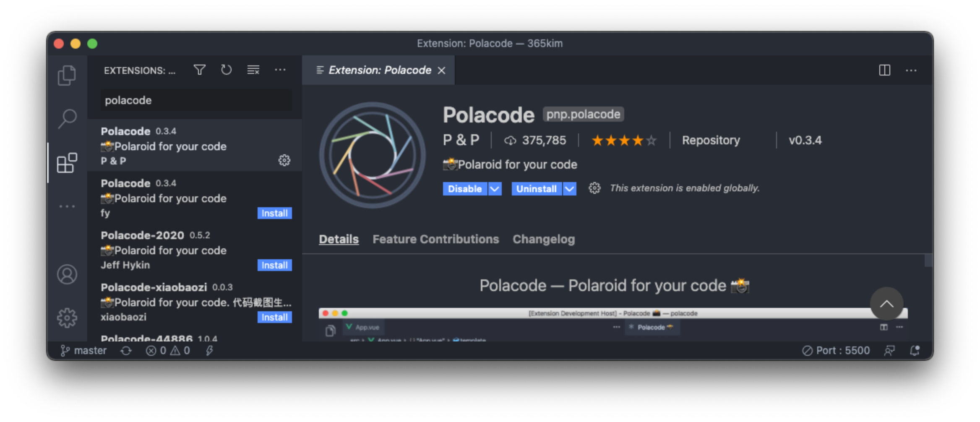Click the Disable button
This screenshot has width=980, height=422.
pos(465,189)
